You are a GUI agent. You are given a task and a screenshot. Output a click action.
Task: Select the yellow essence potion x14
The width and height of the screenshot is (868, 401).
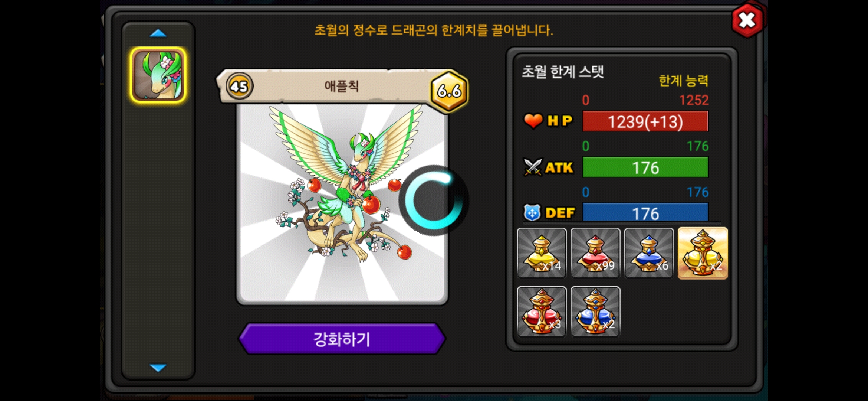tap(542, 253)
